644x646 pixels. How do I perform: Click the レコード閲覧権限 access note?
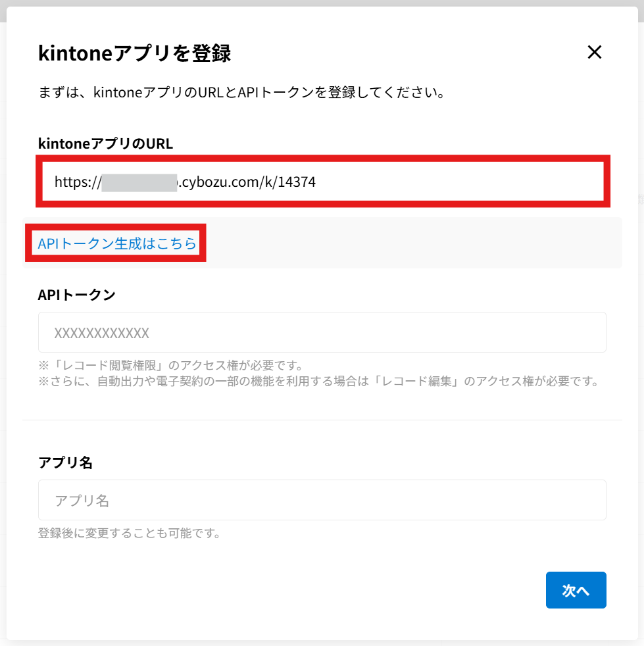coord(171,365)
